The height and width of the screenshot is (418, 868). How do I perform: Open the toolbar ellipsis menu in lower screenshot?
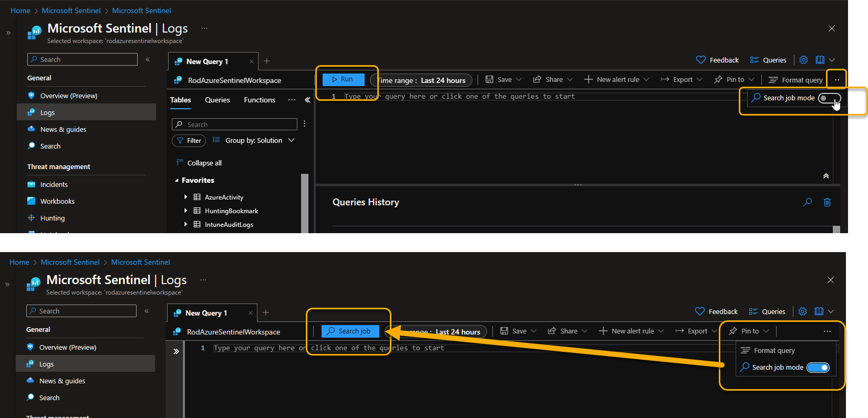(x=827, y=331)
